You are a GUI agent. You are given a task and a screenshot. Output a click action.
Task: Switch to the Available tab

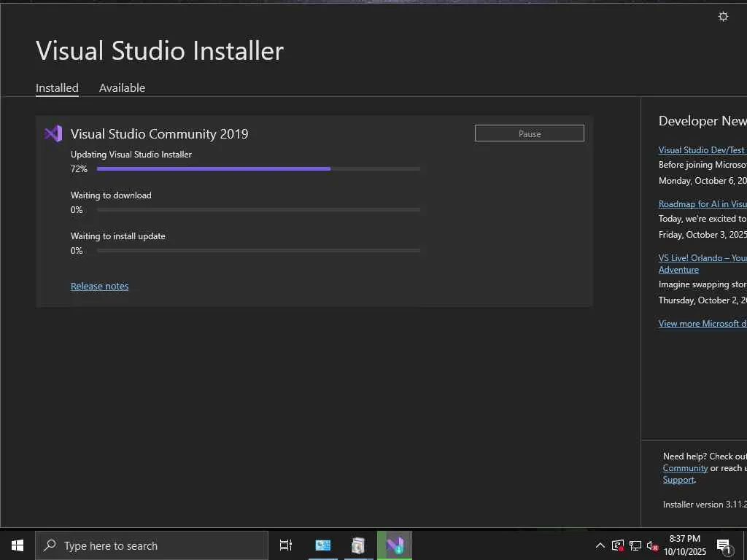tap(122, 88)
